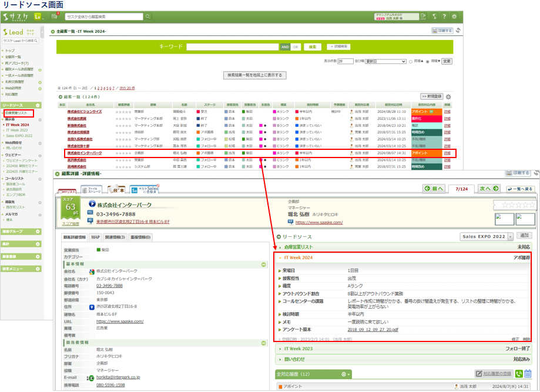This screenshot has height=392, width=540.
Task: Click the 全対応履歴 gear icon
Action: (345, 374)
